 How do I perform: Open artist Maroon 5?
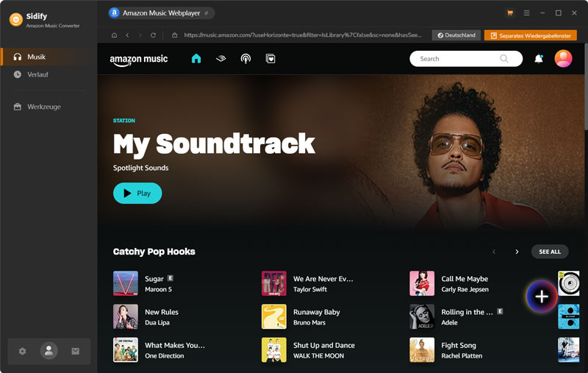158,289
